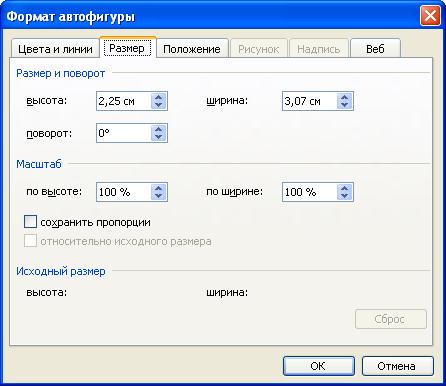Decrease поворот angle with down arrow
This screenshot has width=446, height=386.
[159, 137]
